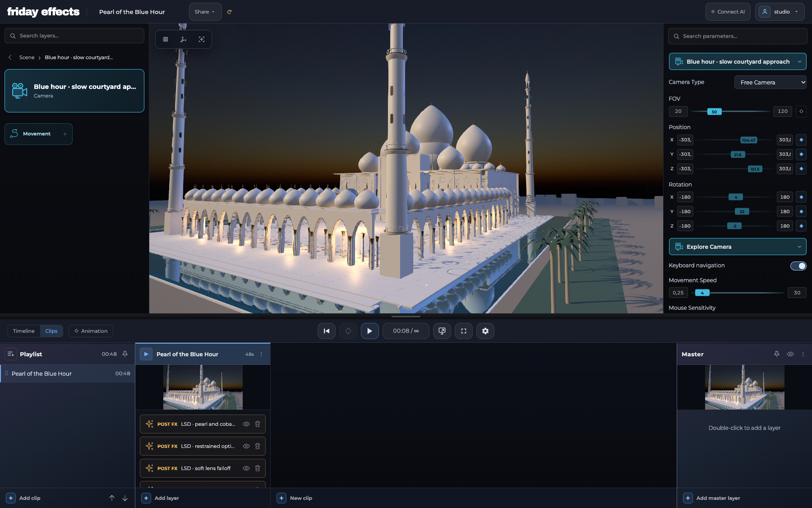Toggle Keyboard navigation switch

point(798,266)
